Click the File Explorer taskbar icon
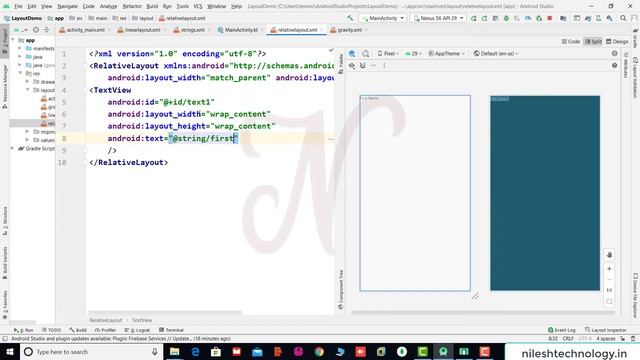 point(174,351)
